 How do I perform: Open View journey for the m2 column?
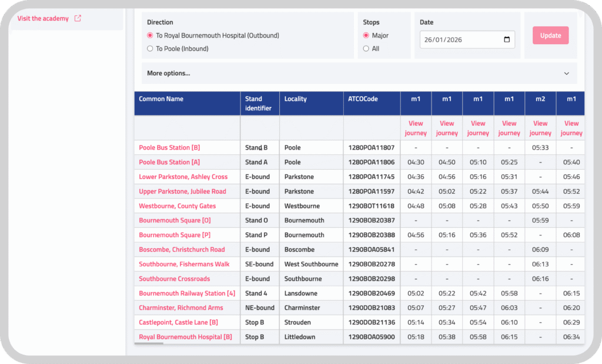click(540, 128)
